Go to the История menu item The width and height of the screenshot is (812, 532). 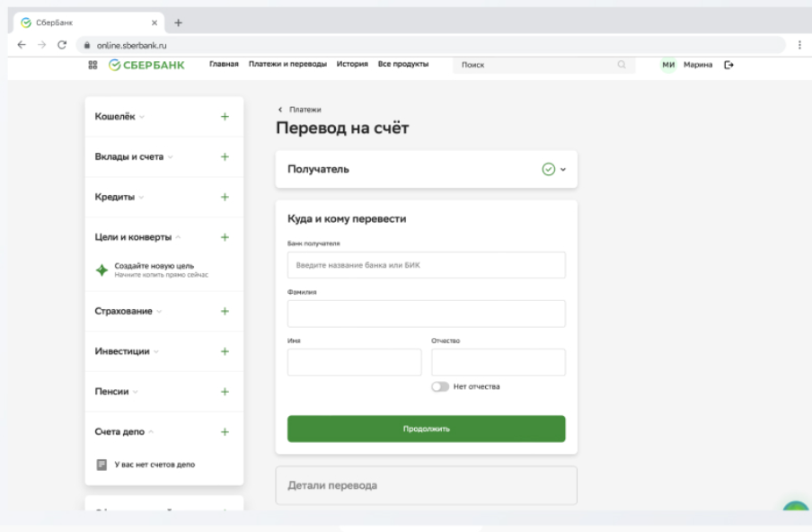(x=352, y=64)
